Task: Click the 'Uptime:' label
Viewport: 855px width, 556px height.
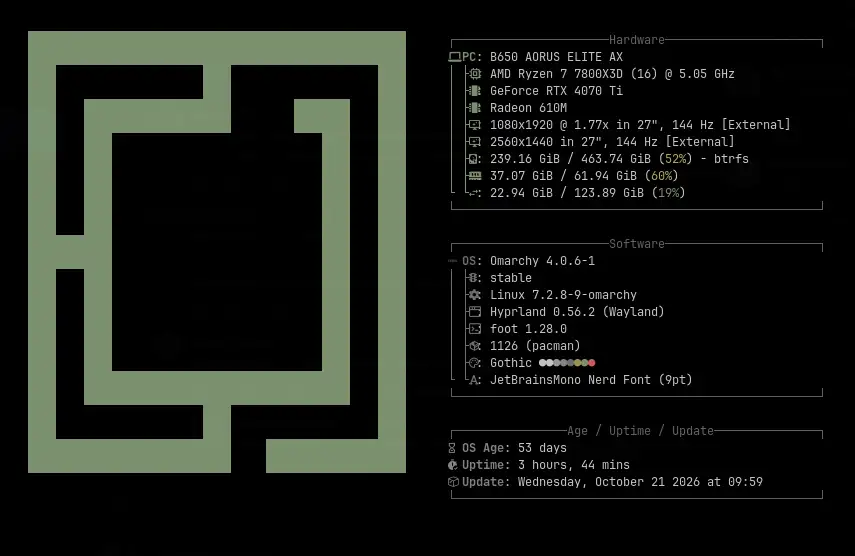Action: click(x=486, y=465)
